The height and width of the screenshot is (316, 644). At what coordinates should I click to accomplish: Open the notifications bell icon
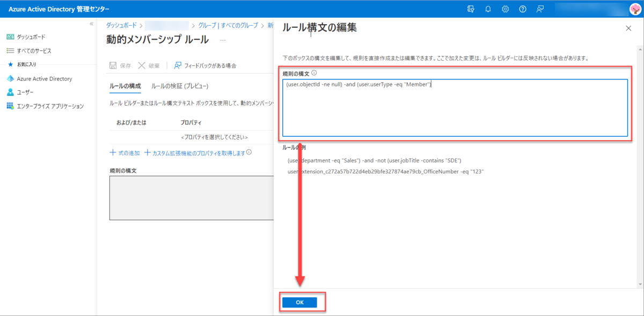point(488,9)
